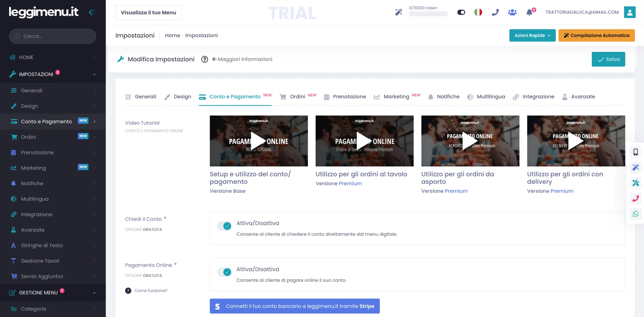Switch to Generali settings tab

pyautogui.click(x=141, y=97)
